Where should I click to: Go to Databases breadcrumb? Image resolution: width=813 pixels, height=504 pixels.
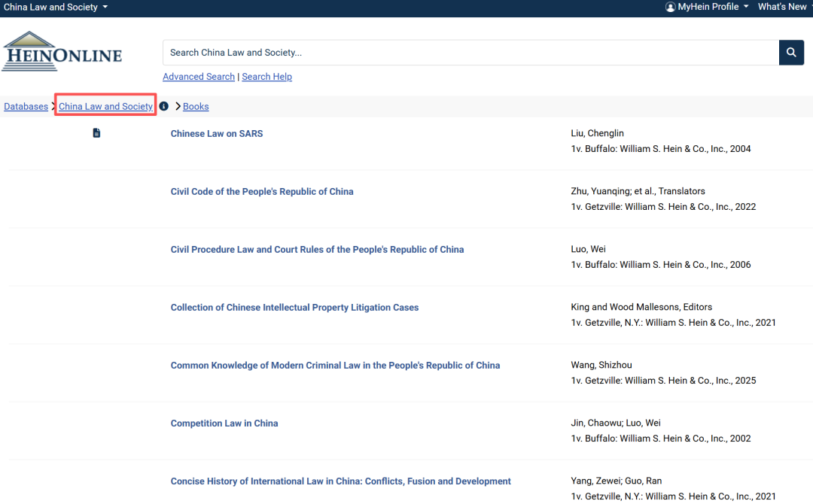[x=26, y=107]
